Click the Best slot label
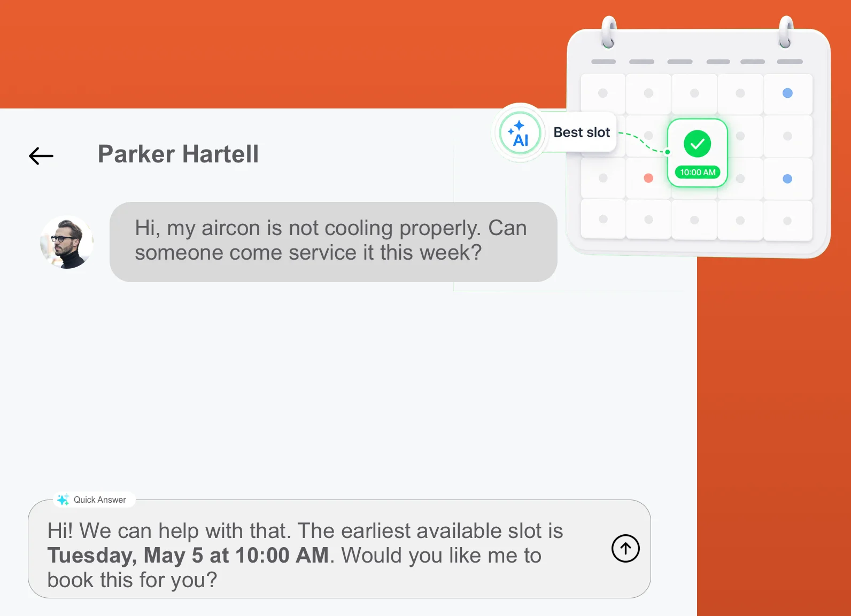Image resolution: width=851 pixels, height=616 pixels. (582, 132)
